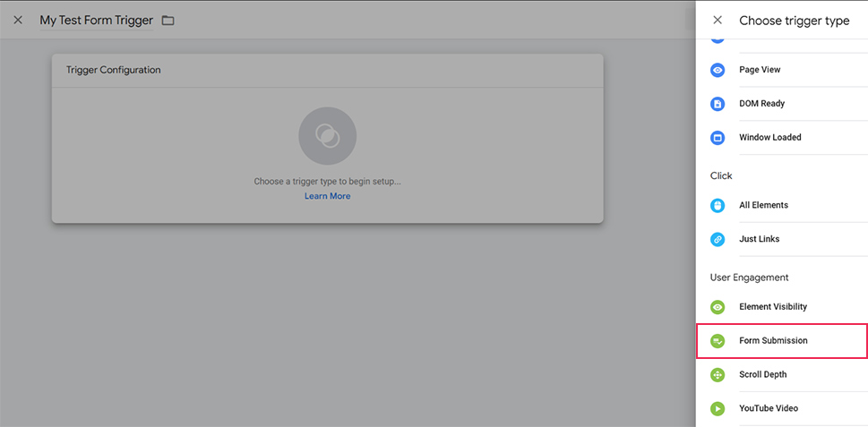Click the User Engagement section heading
Screen dimensions: 868x427
click(x=750, y=278)
